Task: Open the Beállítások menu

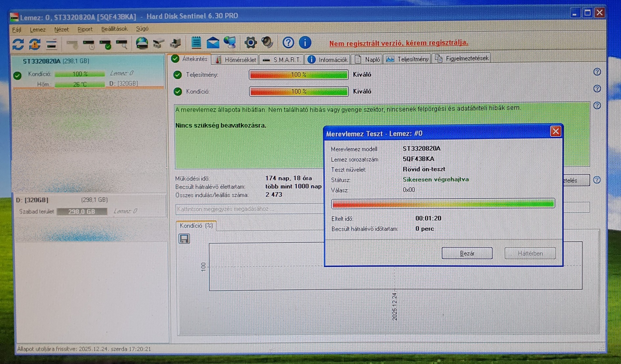Action: pos(114,29)
